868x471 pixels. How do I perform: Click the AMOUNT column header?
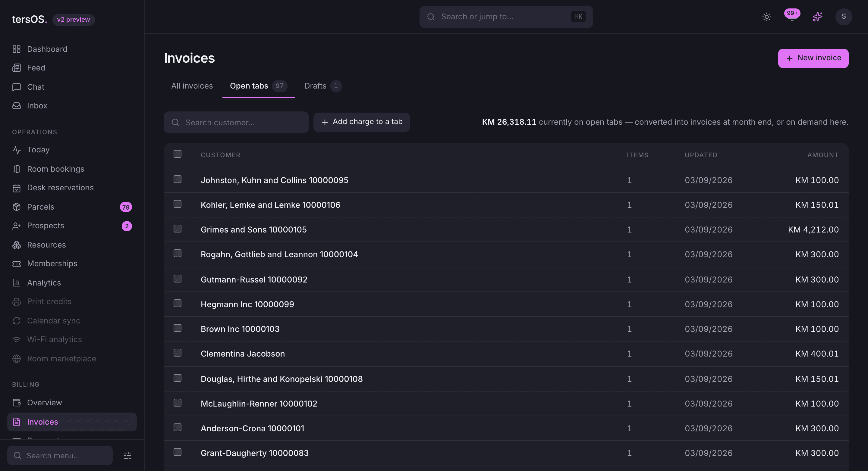click(x=823, y=155)
